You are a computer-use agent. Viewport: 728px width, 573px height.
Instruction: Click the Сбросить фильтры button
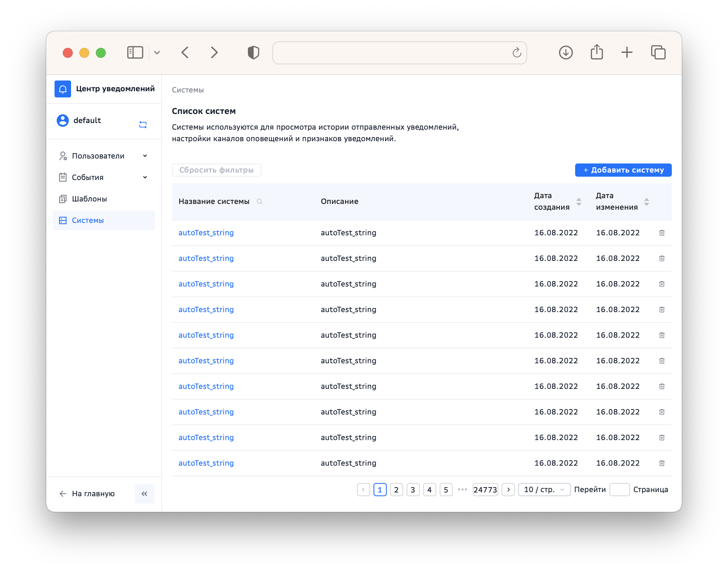[216, 170]
